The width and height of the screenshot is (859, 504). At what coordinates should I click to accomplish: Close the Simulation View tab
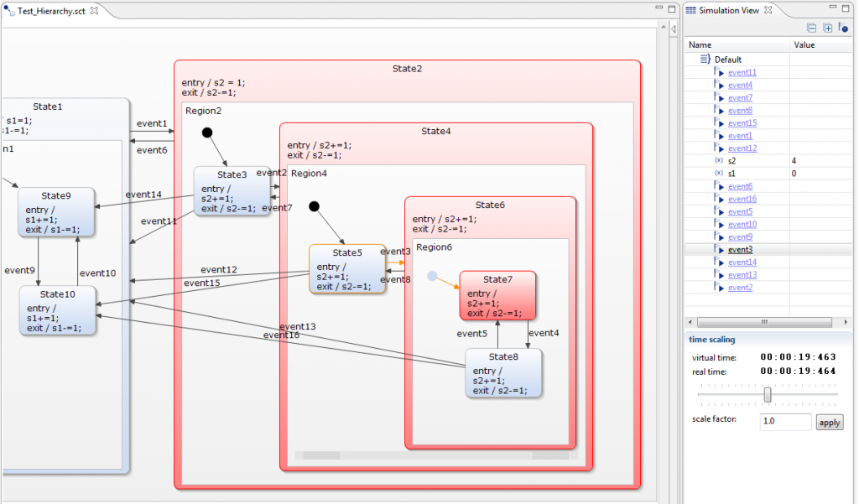point(768,10)
